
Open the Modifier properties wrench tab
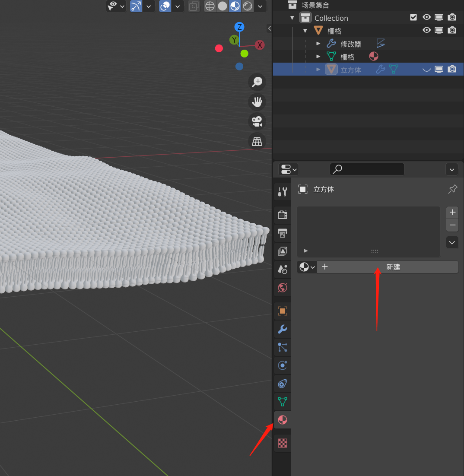tap(283, 329)
